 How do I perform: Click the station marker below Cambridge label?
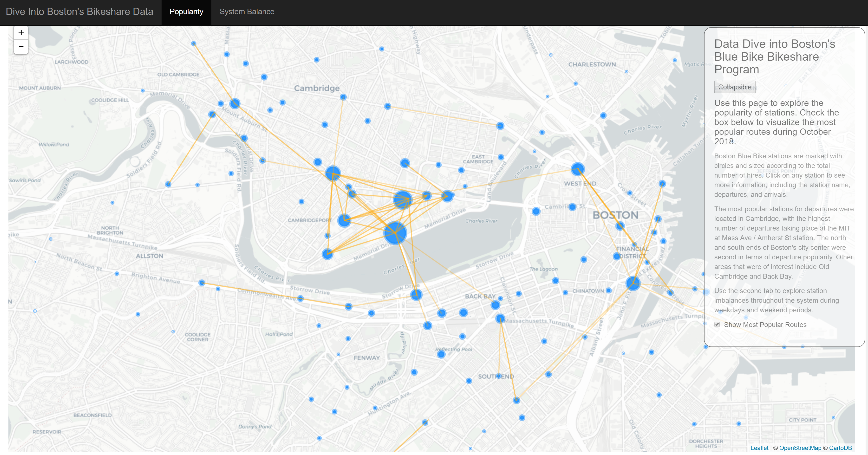[343, 97]
